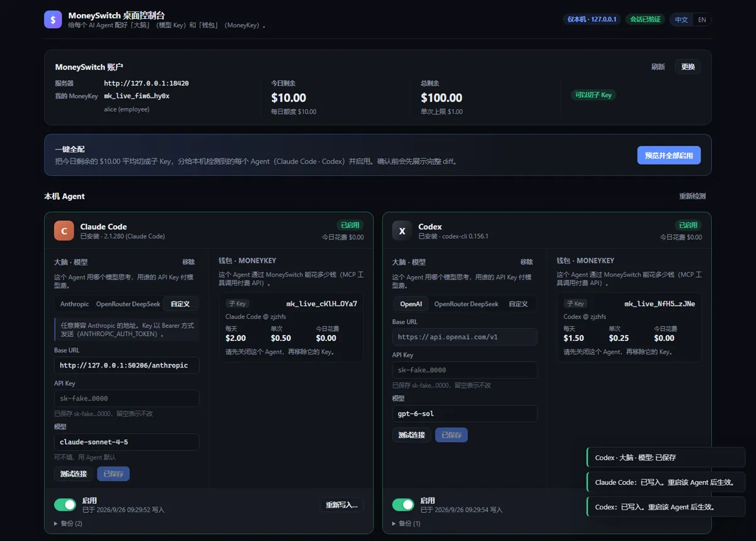The image size is (756, 541).
Task: Click 子 Key tag in Claude Code wallet
Action: coord(237,304)
